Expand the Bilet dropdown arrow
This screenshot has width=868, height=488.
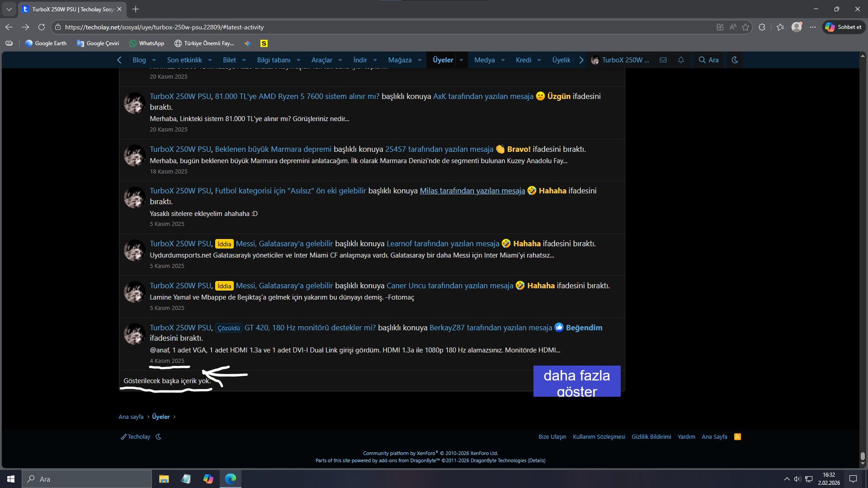pyautogui.click(x=244, y=60)
